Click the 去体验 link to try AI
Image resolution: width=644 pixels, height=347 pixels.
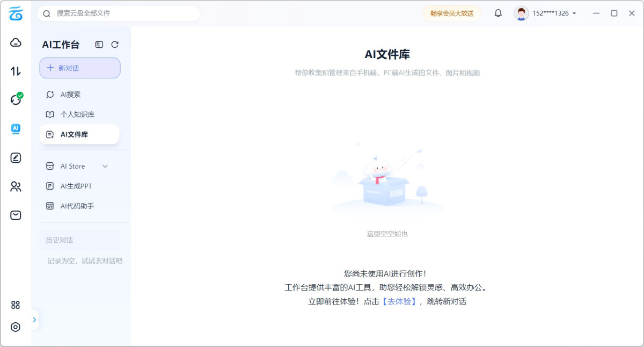click(x=401, y=301)
